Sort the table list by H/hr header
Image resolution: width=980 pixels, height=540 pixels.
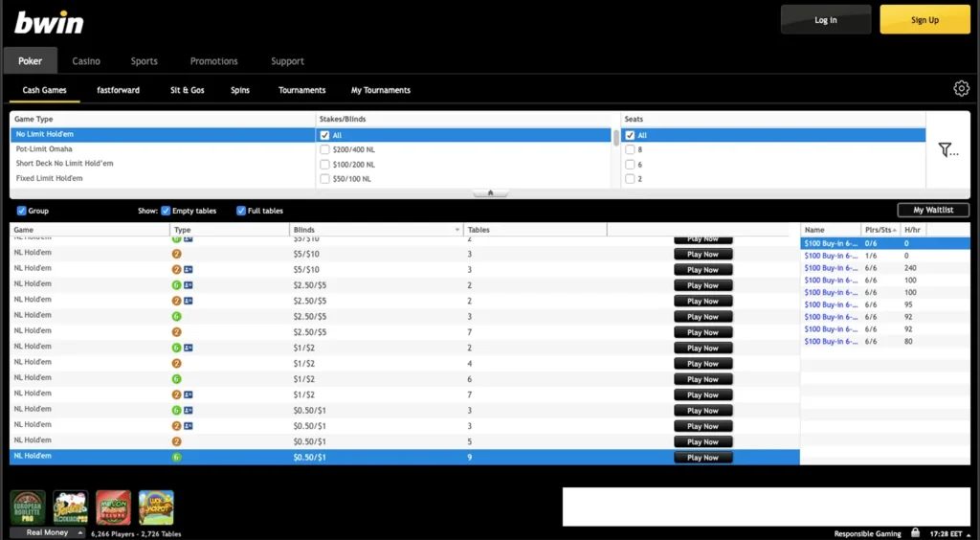913,230
